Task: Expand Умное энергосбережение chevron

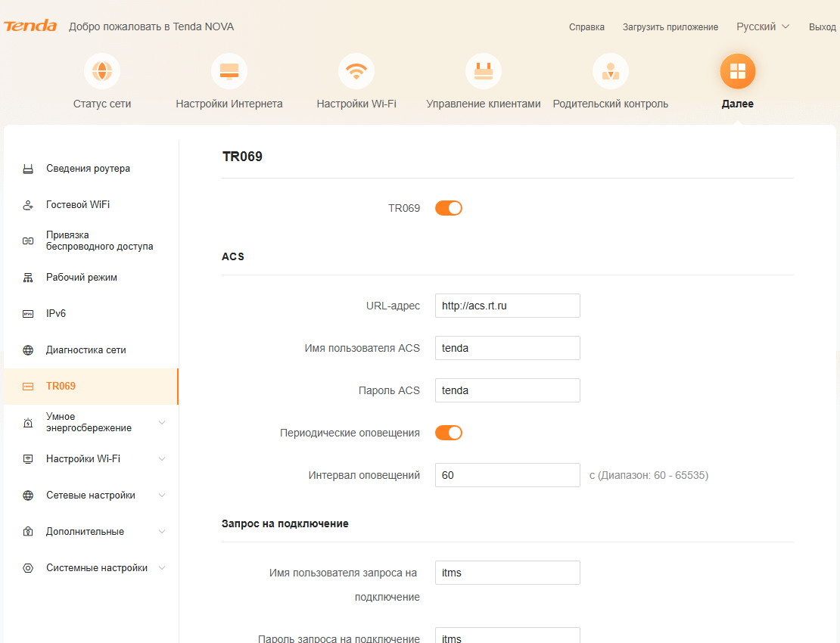Action: pyautogui.click(x=162, y=422)
